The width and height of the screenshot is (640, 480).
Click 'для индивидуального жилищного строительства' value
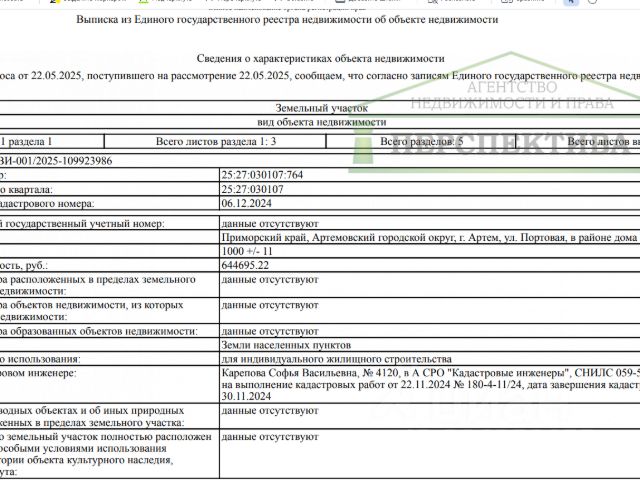(x=337, y=359)
